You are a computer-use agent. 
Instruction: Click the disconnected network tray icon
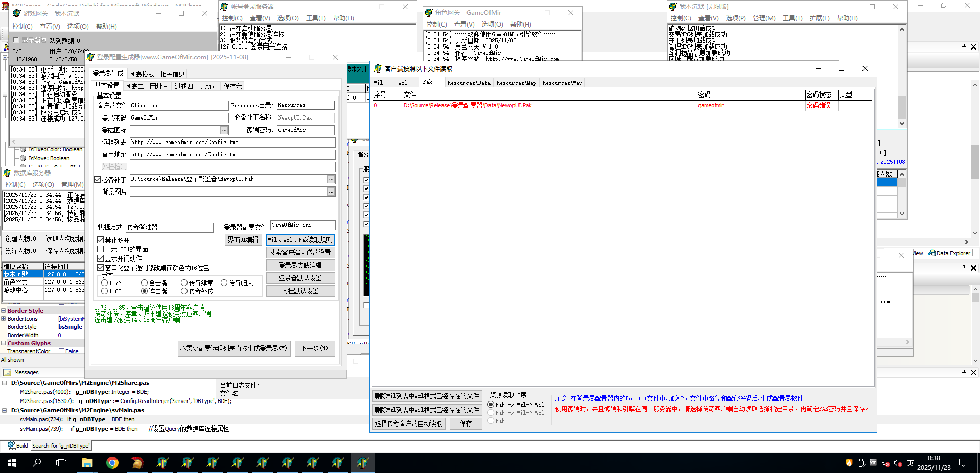(x=885, y=463)
